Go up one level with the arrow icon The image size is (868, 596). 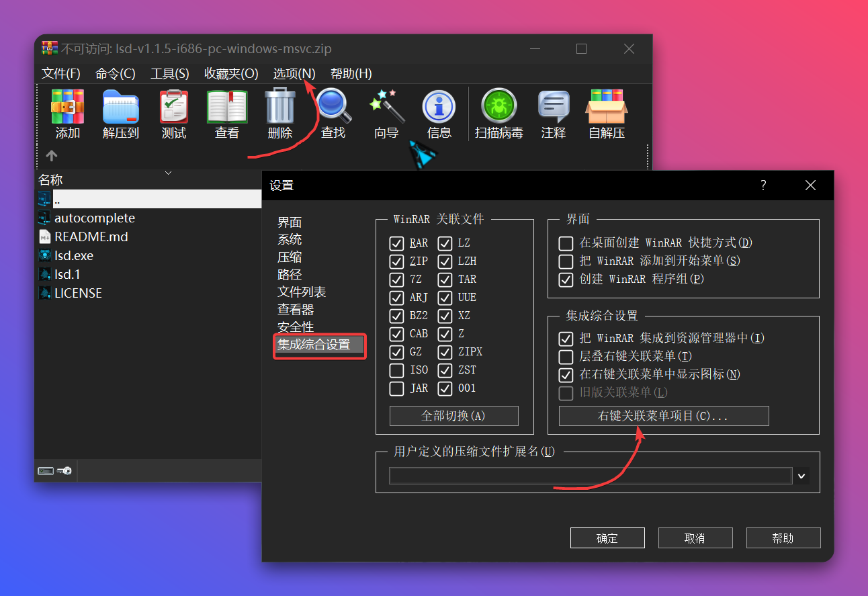click(52, 155)
